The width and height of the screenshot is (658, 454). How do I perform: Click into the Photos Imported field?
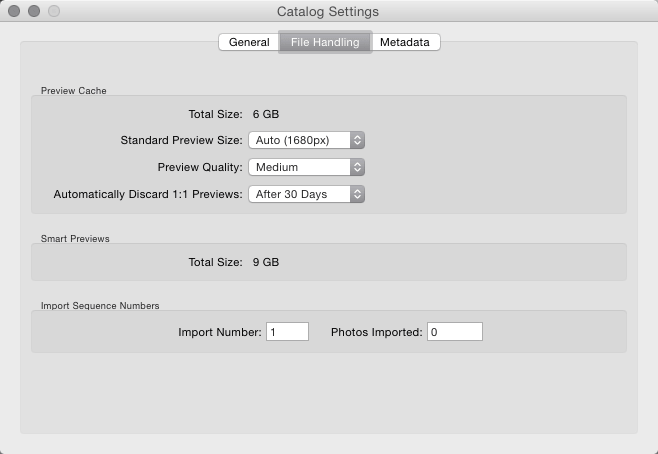point(455,332)
